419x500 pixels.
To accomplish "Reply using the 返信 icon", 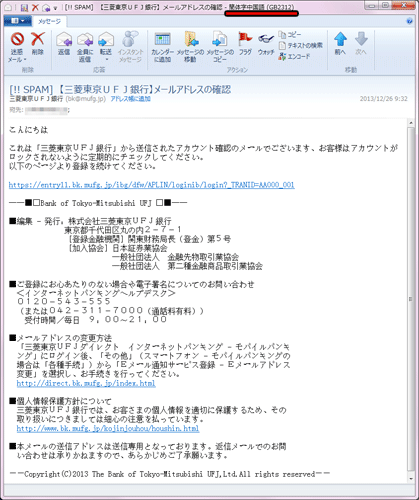I will pos(64,43).
